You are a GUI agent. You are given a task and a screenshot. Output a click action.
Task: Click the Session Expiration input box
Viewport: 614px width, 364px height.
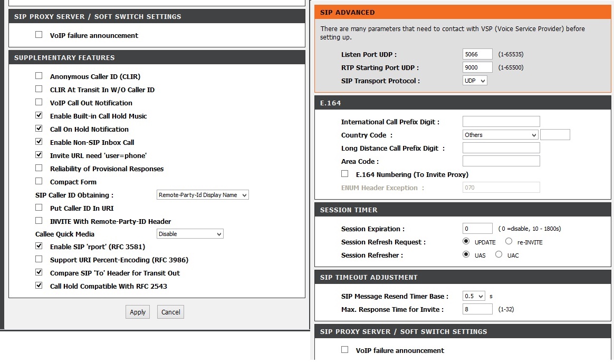[x=477, y=229]
